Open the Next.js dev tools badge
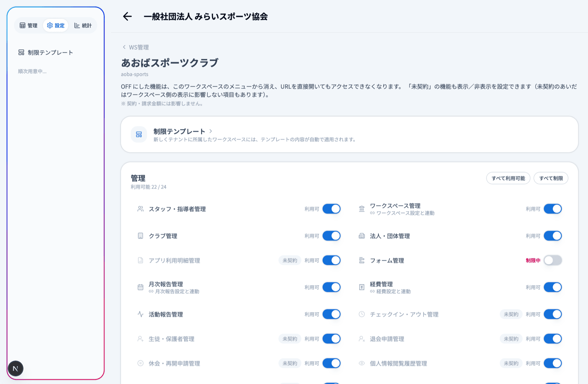The image size is (588, 384). (15, 369)
